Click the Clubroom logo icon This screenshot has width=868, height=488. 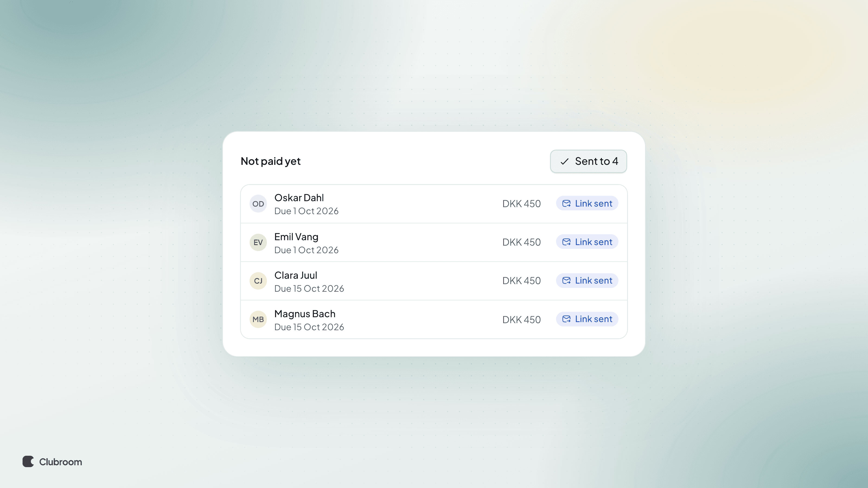click(28, 461)
